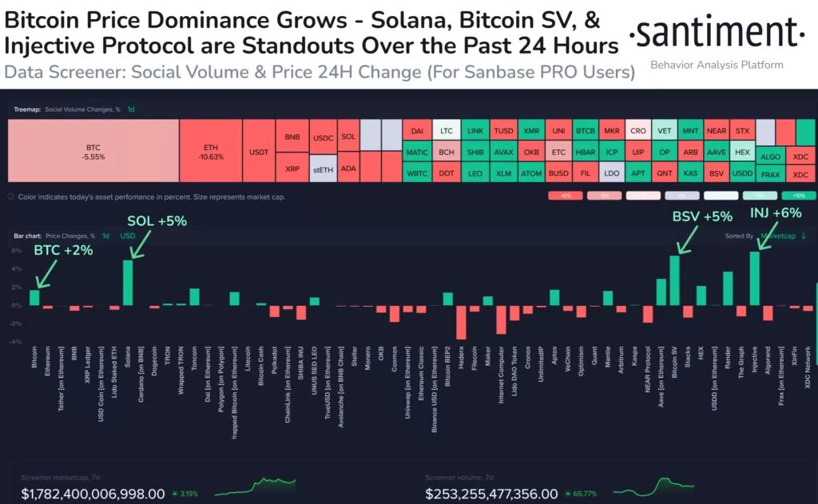
Task: Open the Treemap 1d interval selector
Action: tap(132, 109)
